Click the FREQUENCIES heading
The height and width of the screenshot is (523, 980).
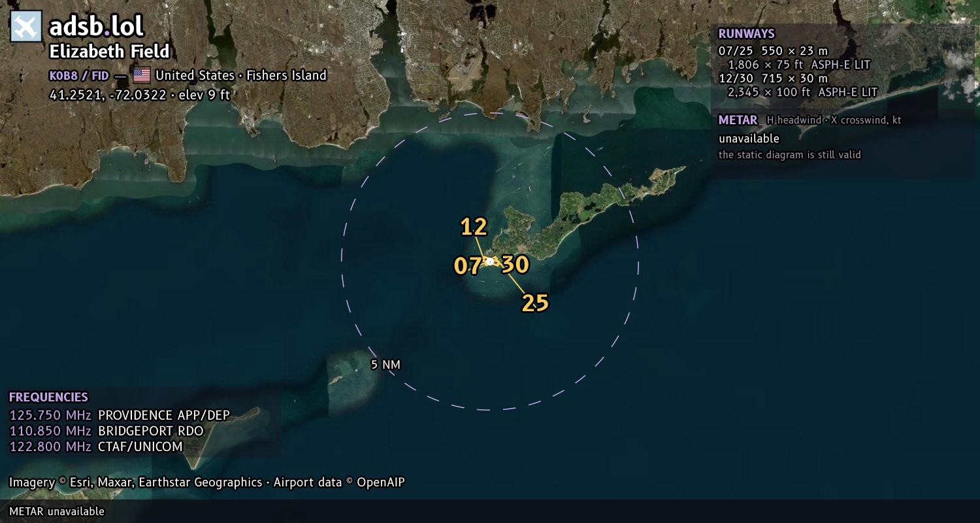tap(48, 397)
